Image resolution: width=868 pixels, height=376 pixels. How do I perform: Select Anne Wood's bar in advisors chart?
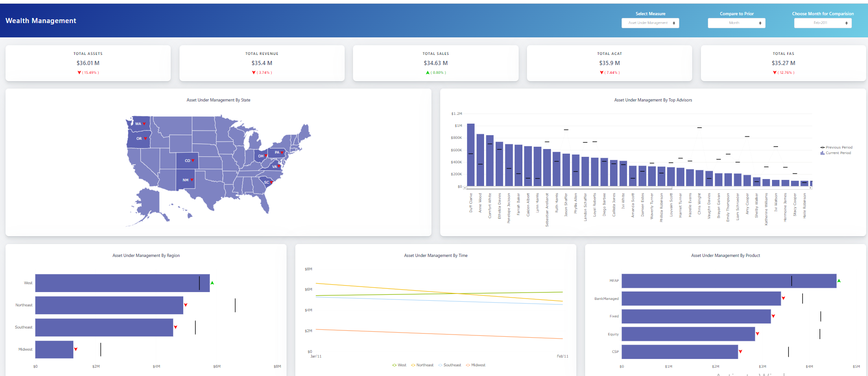pos(480,160)
